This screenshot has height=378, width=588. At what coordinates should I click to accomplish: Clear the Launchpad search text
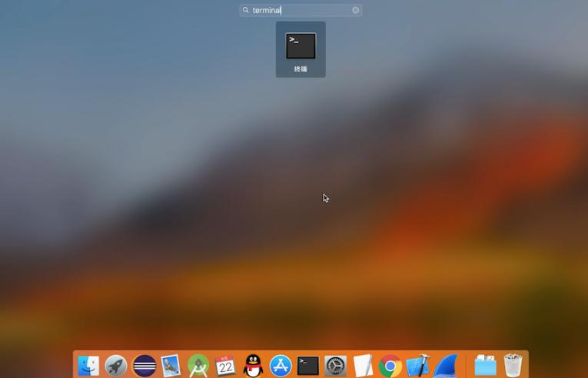tap(356, 10)
